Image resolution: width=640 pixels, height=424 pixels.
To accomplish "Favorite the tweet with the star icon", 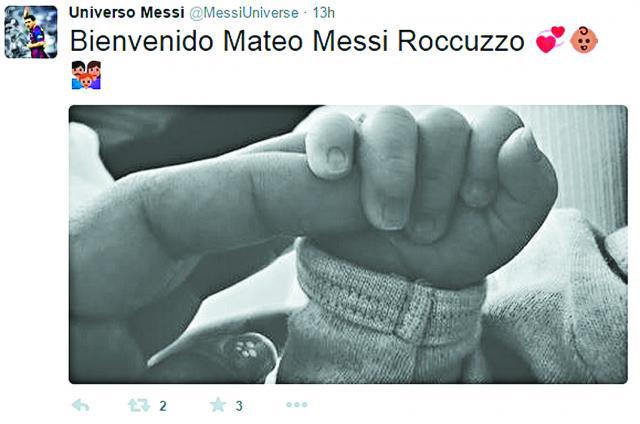I will [218, 405].
